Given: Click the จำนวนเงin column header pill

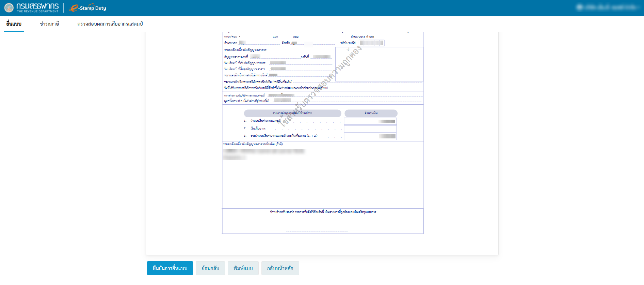Looking at the screenshot, I should (x=371, y=113).
